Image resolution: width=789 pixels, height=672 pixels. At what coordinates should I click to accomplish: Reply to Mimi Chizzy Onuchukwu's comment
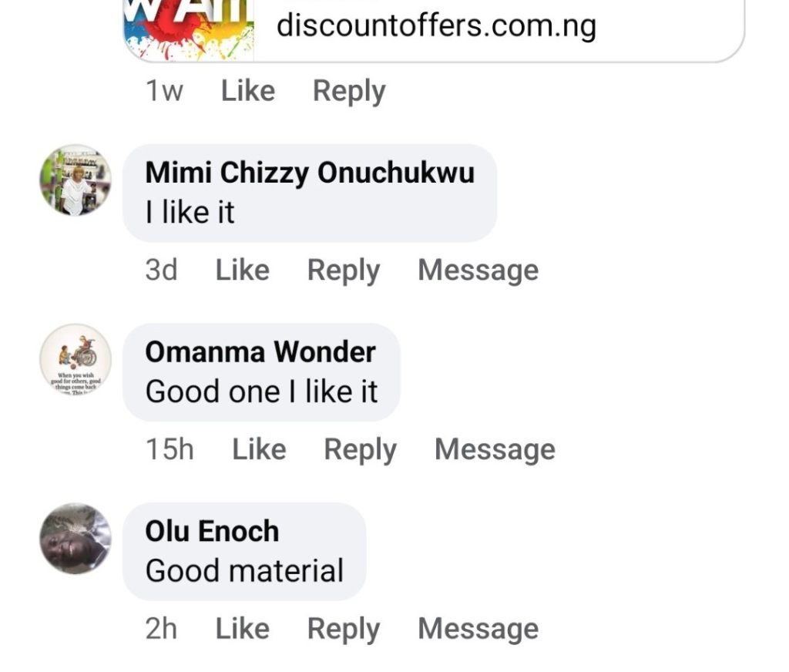click(344, 270)
